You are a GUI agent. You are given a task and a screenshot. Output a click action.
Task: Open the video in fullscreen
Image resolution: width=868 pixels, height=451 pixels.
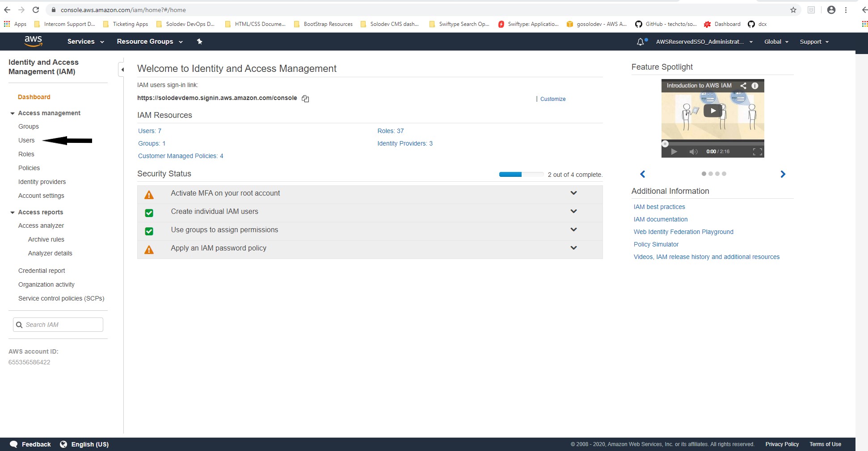point(757,152)
